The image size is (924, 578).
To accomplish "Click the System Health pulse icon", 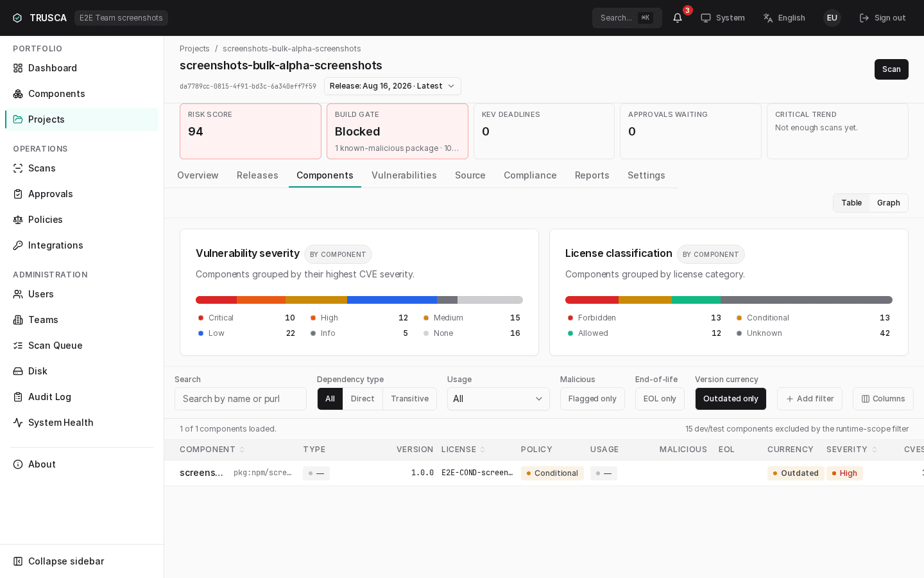I will click(x=18, y=423).
